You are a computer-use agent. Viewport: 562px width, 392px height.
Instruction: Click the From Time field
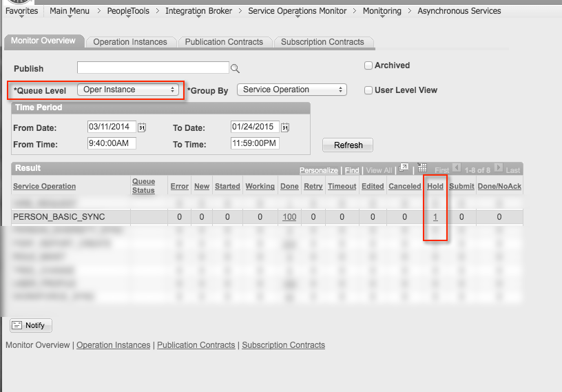pos(112,143)
